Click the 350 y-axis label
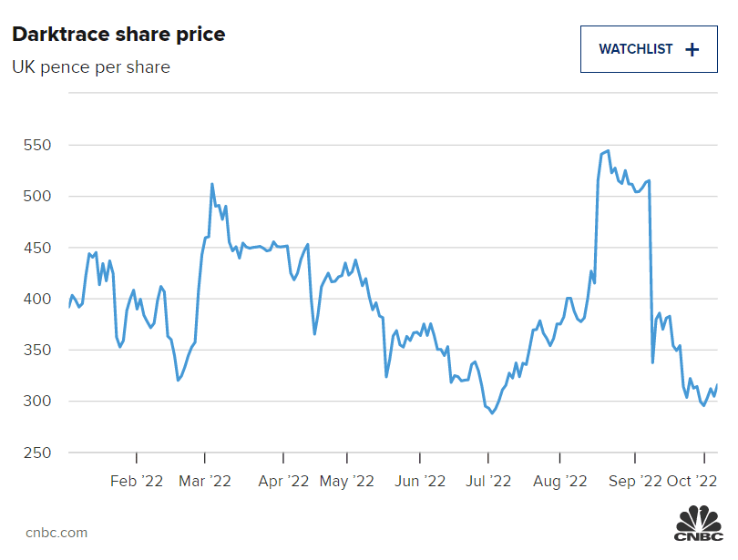The image size is (738, 560). [x=36, y=350]
